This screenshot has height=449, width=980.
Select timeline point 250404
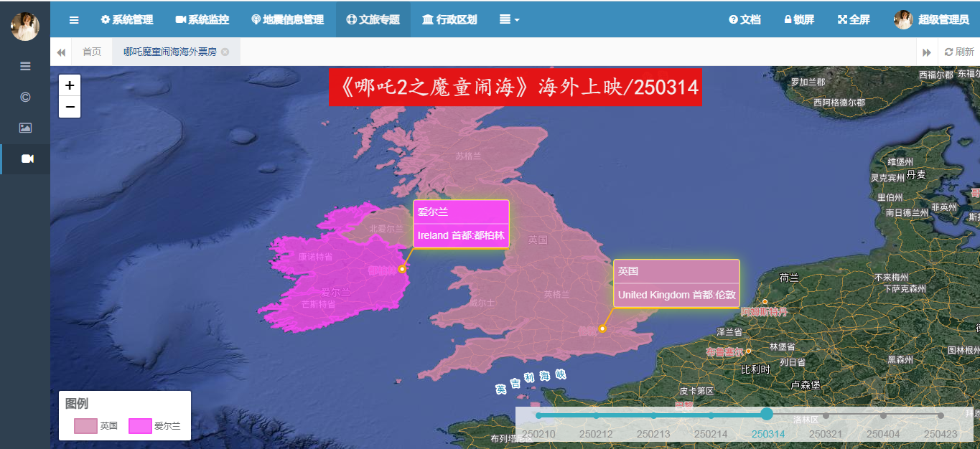pyautogui.click(x=883, y=415)
